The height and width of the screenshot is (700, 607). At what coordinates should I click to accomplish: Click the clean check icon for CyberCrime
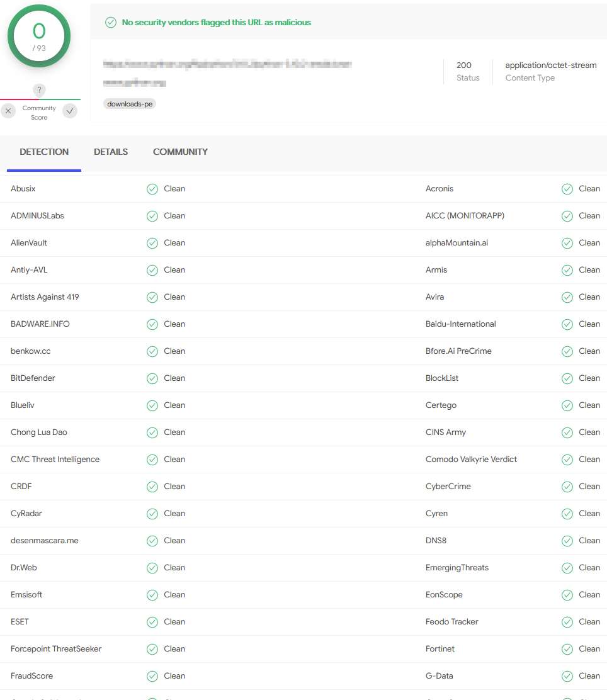click(x=567, y=487)
